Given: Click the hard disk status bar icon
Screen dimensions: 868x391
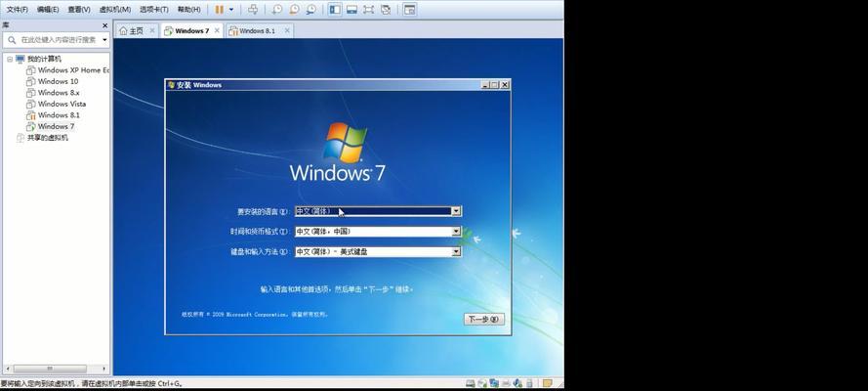Looking at the screenshot, I should tap(470, 383).
